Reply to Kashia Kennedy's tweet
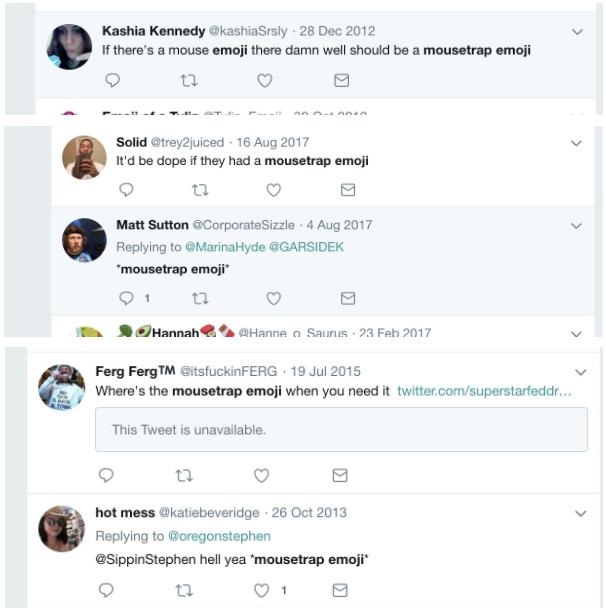 [x=112, y=80]
